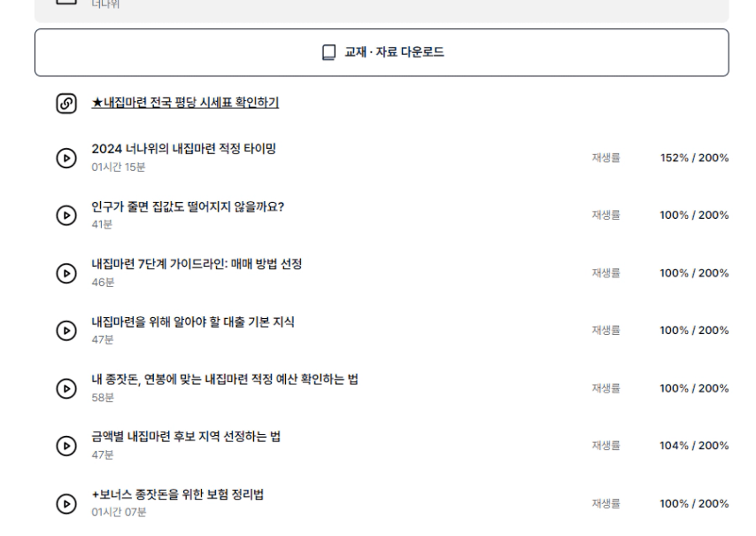Open 내집마련을 위해 알아야 할 대출 기본 지식

[193, 322]
